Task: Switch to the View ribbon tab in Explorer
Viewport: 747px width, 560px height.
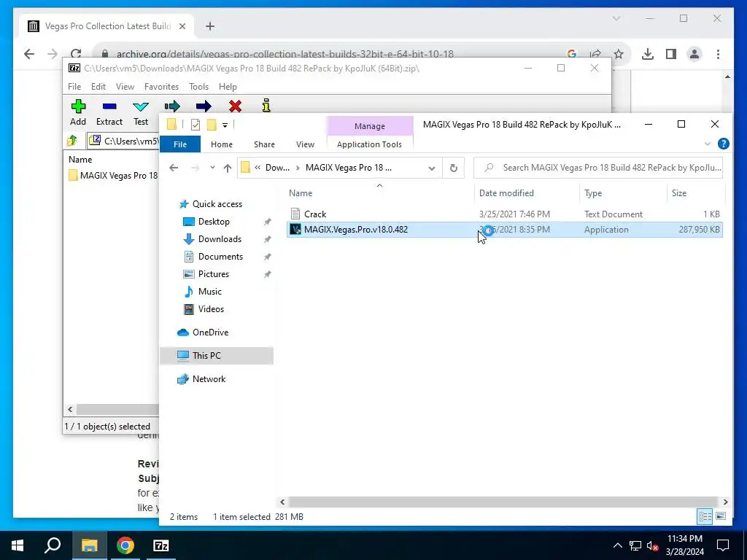Action: pos(305,144)
